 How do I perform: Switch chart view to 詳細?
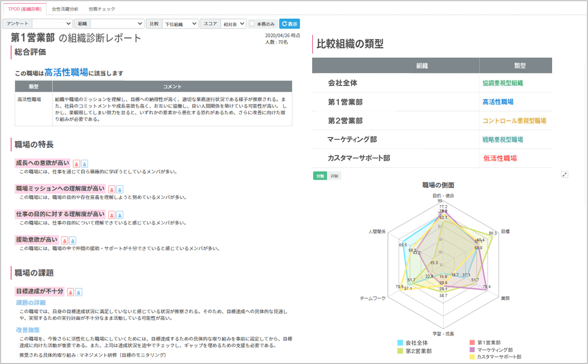(x=334, y=176)
